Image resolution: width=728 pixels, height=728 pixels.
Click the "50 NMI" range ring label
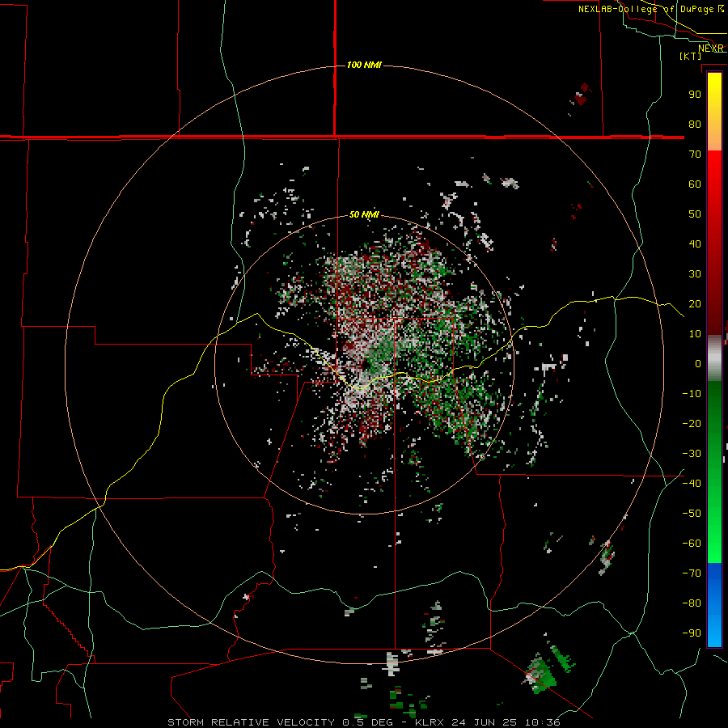coord(364,214)
